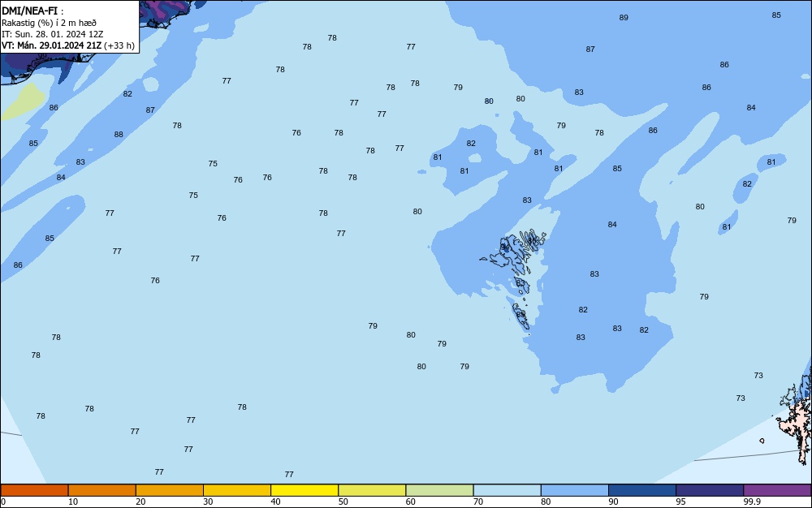This screenshot has width=812, height=508.
Task: Pick the 50–60 pale yellow legend swatch
Action: tap(372, 490)
